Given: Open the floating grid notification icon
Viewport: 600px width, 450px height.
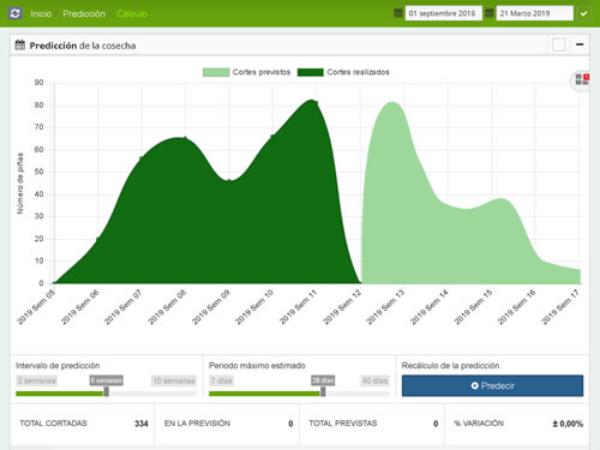Looking at the screenshot, I should coord(582,80).
